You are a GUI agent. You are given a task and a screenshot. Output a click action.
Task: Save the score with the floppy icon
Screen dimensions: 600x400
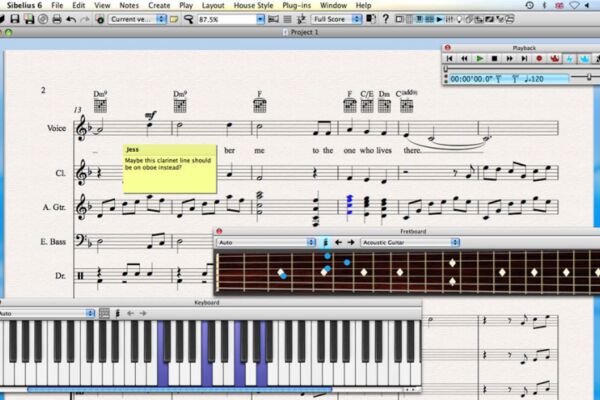(15, 19)
